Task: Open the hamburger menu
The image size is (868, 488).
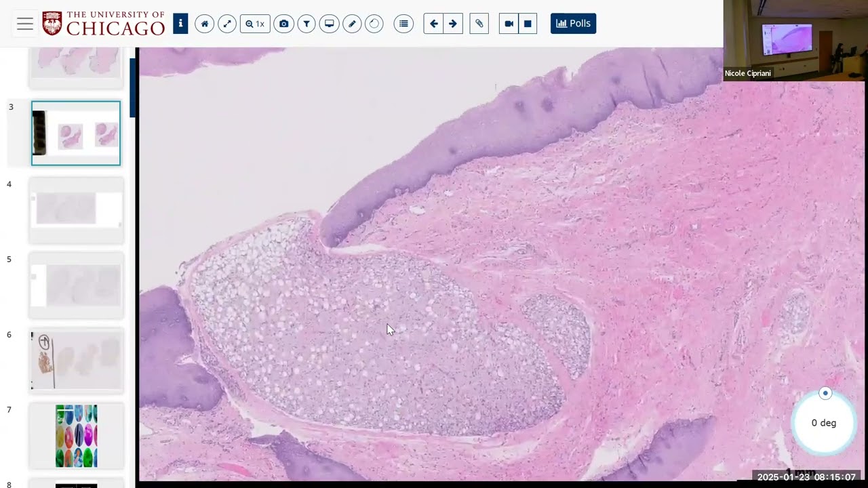Action: 25,24
